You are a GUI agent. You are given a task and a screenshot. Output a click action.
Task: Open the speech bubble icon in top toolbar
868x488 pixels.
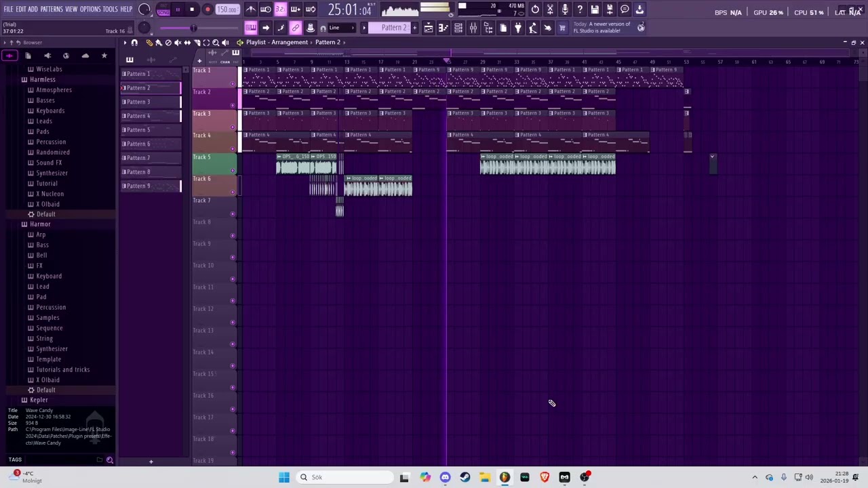[625, 9]
